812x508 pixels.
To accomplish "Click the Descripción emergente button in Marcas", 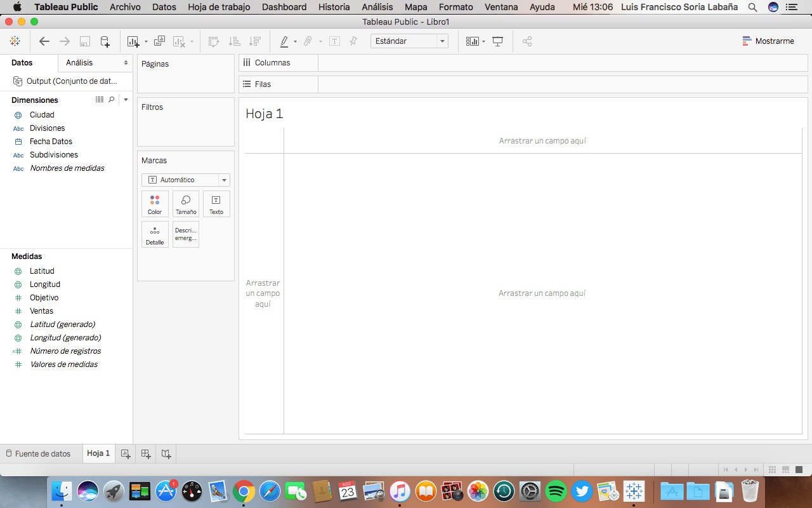I will pos(186,234).
